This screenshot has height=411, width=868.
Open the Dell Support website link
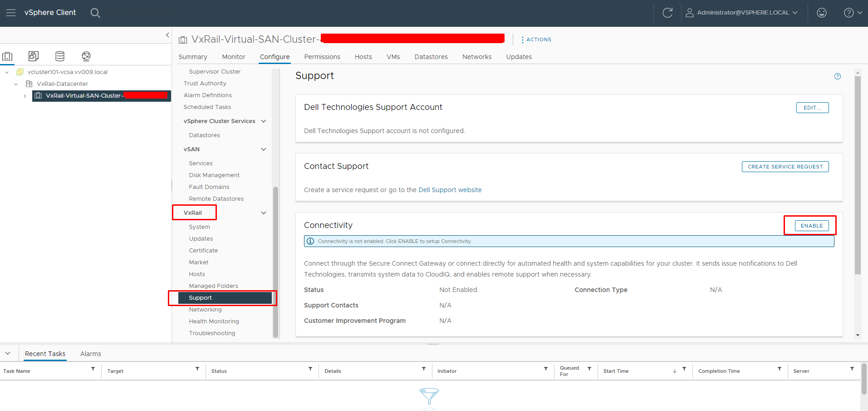tap(450, 190)
